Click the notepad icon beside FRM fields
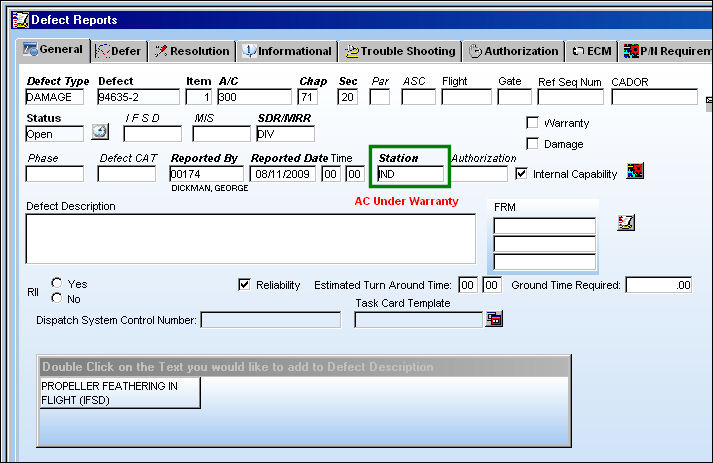This screenshot has height=463, width=713. (x=626, y=222)
